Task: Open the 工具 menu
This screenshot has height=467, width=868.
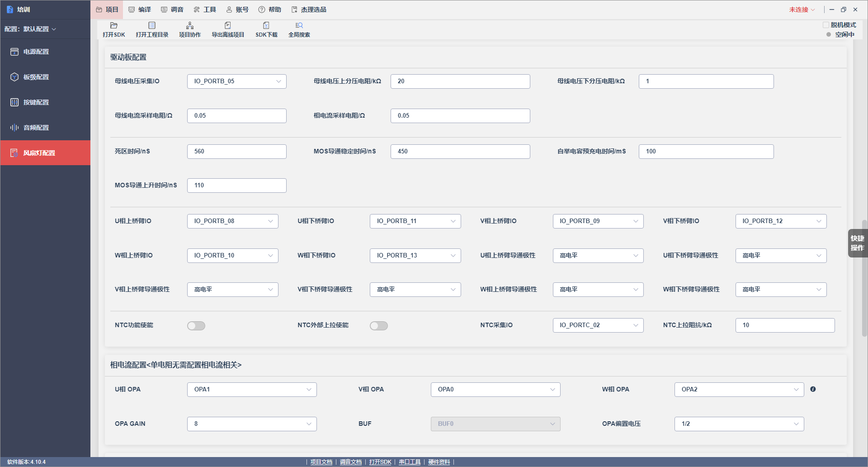Action: coord(205,10)
